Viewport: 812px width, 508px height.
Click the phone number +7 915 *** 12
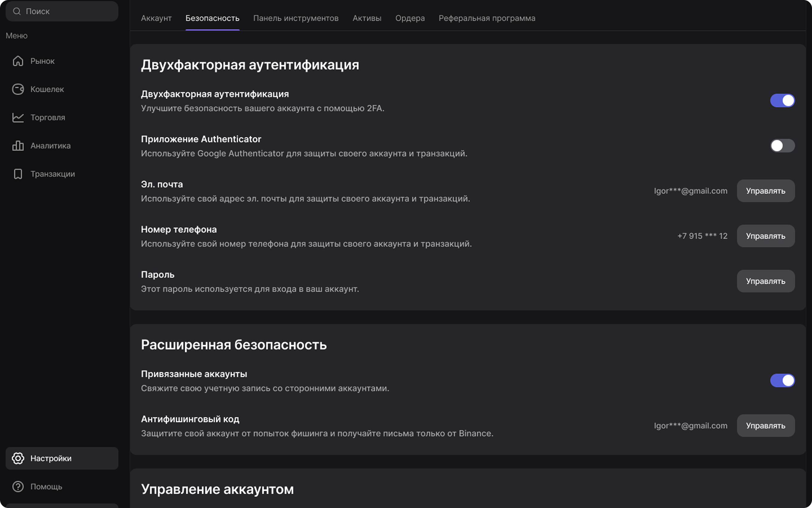[702, 236]
